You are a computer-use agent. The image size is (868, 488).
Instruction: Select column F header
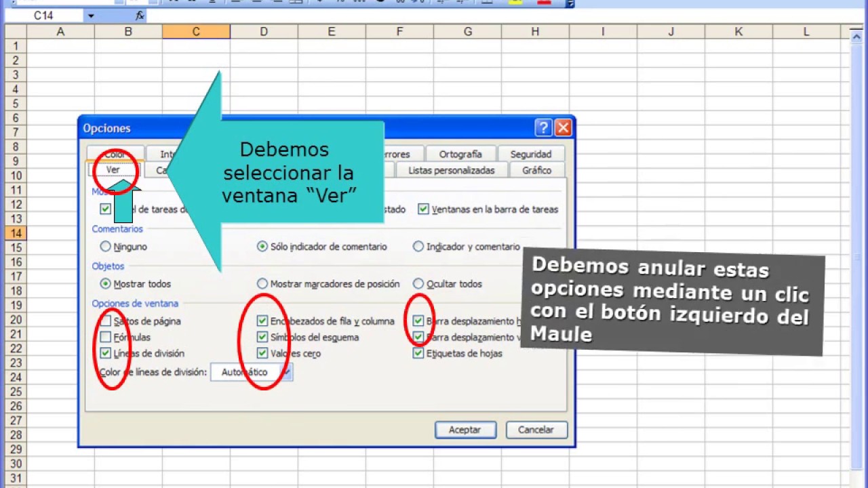pos(399,32)
